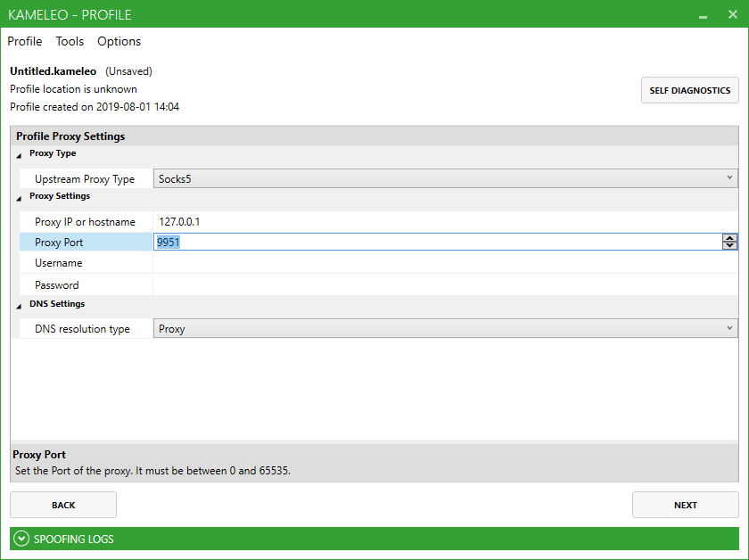749x560 pixels.
Task: Click the Profile Proxy Settings header
Action: click(x=70, y=136)
